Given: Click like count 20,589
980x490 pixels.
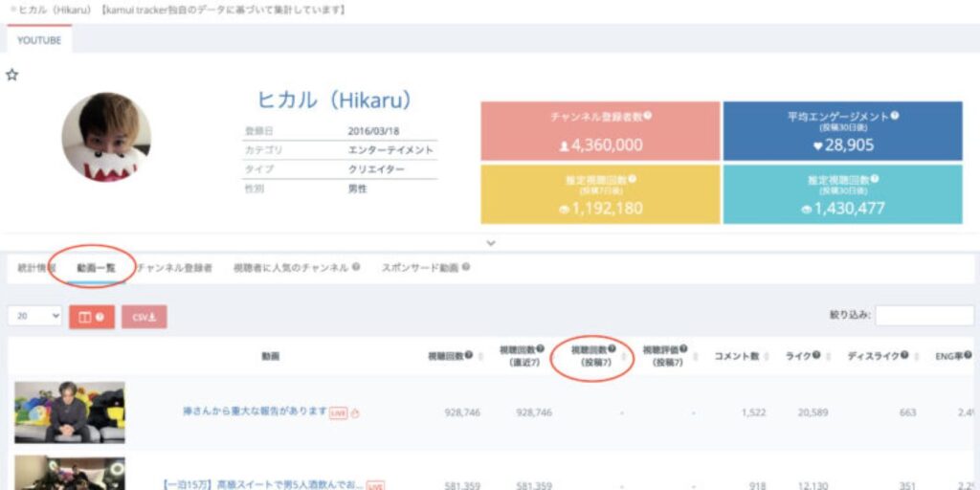Looking at the screenshot, I should click(813, 412).
